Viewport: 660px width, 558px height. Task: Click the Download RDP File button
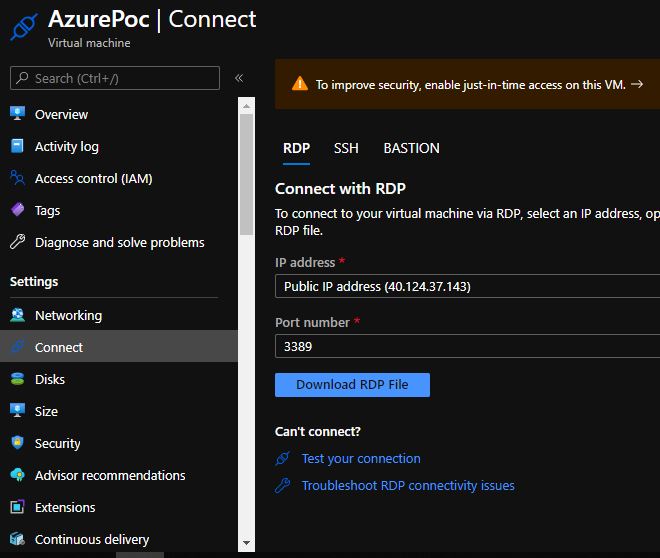point(352,385)
